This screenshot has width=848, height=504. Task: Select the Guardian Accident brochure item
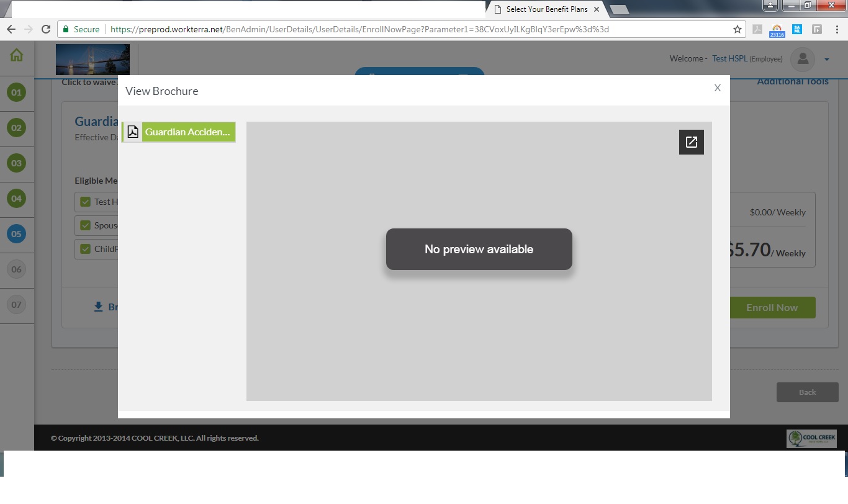187,132
